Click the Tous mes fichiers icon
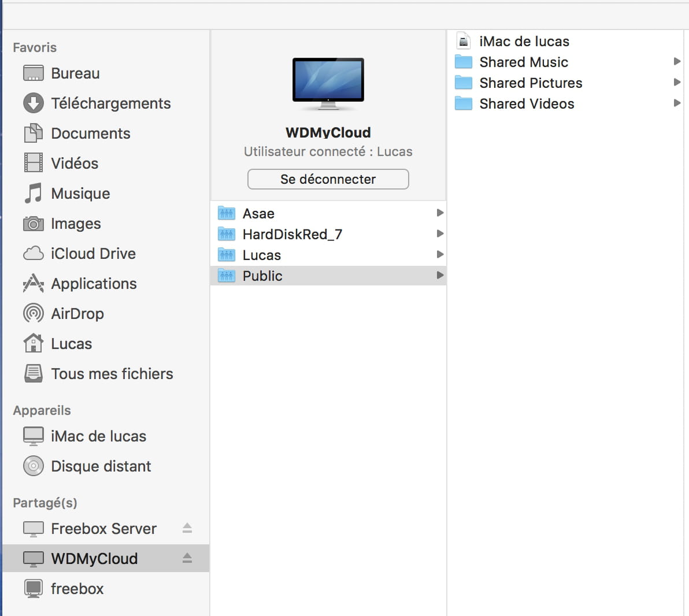Screen dimensions: 689x616 coord(34,373)
